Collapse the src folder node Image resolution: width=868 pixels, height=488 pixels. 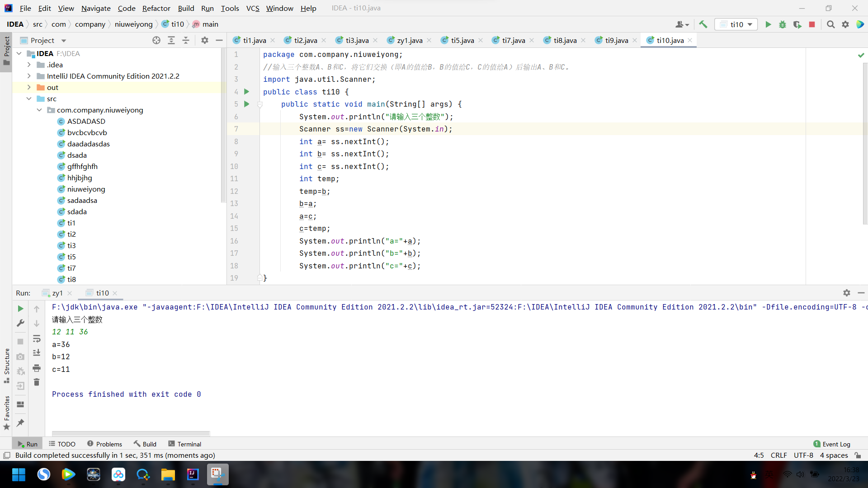pyautogui.click(x=29, y=99)
